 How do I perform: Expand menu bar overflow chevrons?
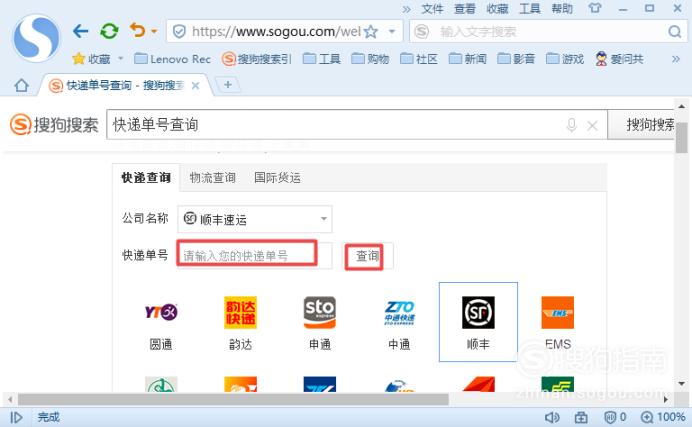pos(406,9)
